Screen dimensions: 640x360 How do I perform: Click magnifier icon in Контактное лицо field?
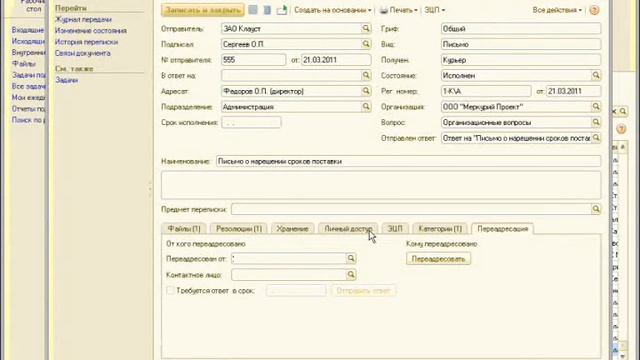[x=351, y=274]
